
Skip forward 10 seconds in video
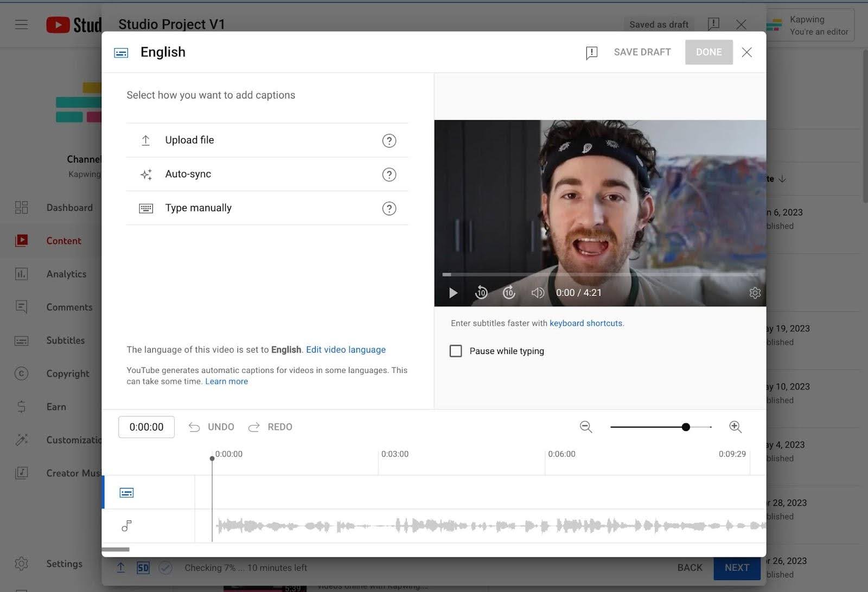tap(509, 293)
